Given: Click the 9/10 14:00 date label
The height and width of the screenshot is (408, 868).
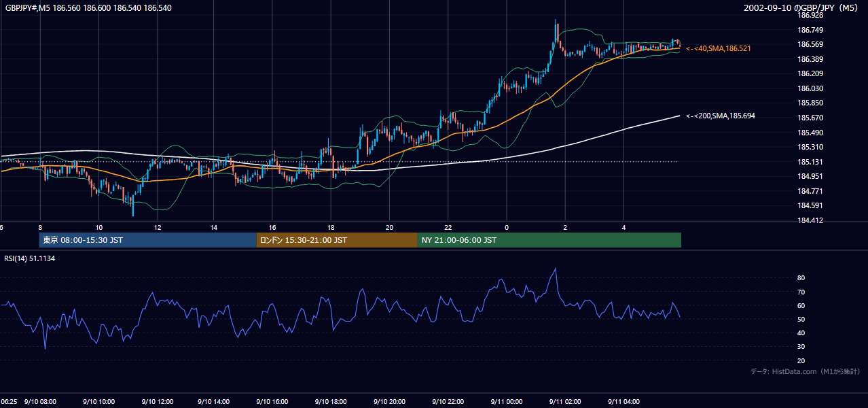Looking at the screenshot, I should tap(215, 402).
